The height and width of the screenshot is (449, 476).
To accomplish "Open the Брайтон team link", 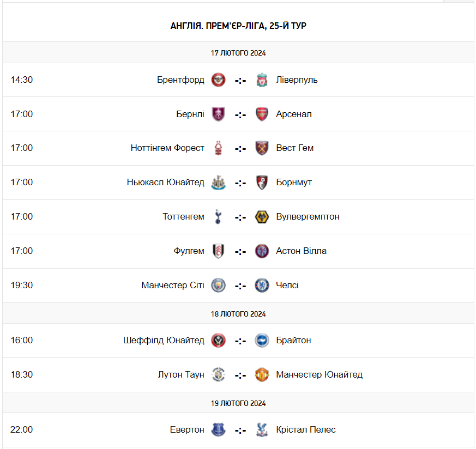I will pyautogui.click(x=294, y=340).
